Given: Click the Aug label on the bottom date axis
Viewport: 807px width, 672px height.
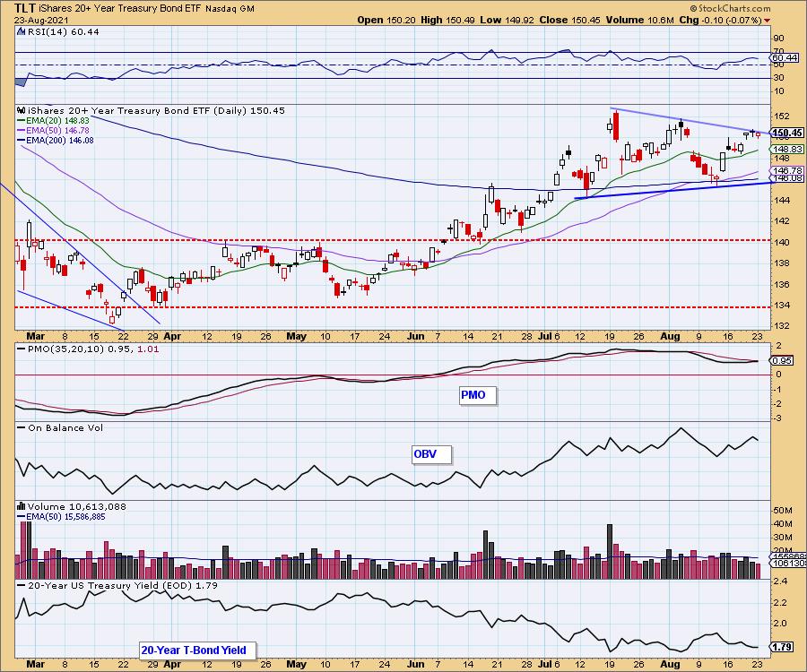Looking at the screenshot, I should click(x=670, y=664).
